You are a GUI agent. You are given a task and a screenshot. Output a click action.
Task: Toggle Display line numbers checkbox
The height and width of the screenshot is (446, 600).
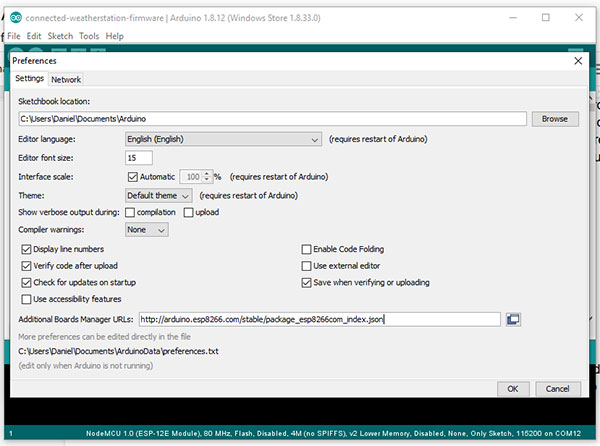click(26, 249)
